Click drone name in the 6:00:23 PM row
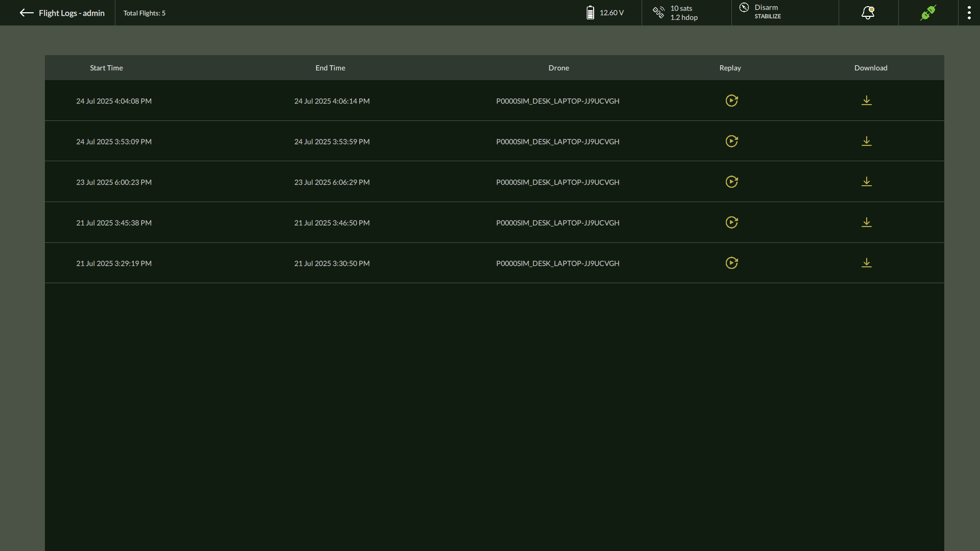The image size is (980, 551). point(558,182)
